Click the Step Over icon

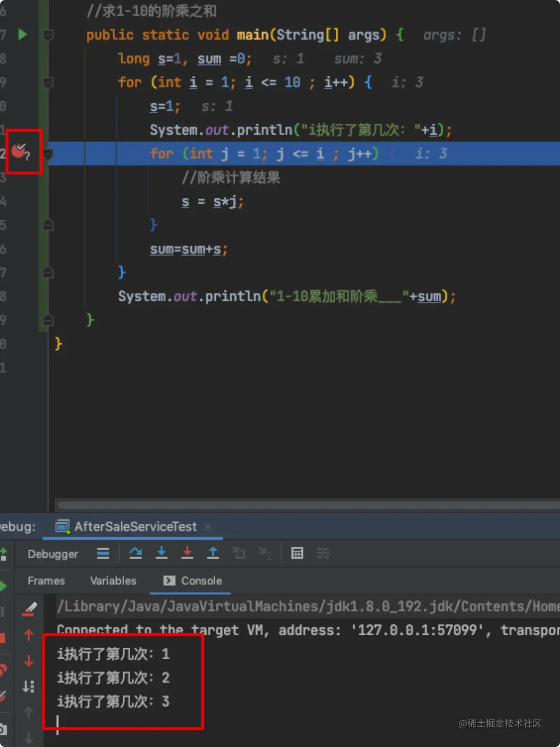[136, 553]
